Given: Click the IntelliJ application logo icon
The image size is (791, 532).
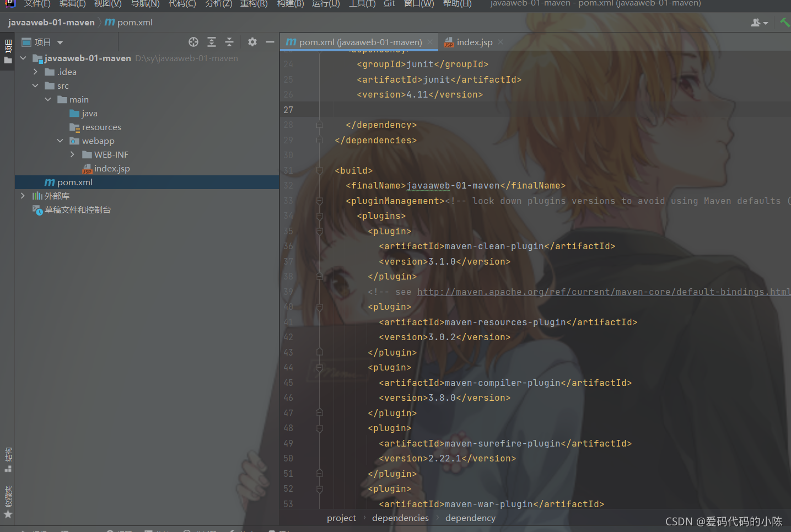Looking at the screenshot, I should coord(10,3).
